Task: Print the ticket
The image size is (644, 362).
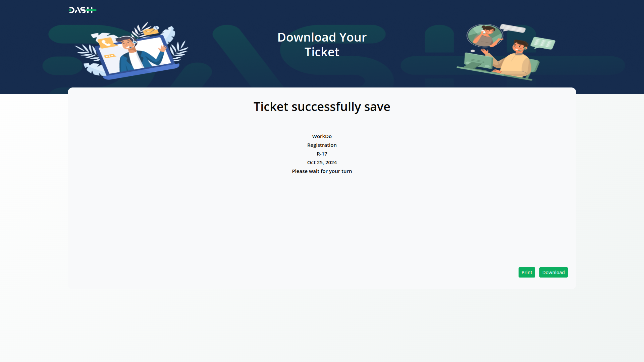Action: click(527, 272)
